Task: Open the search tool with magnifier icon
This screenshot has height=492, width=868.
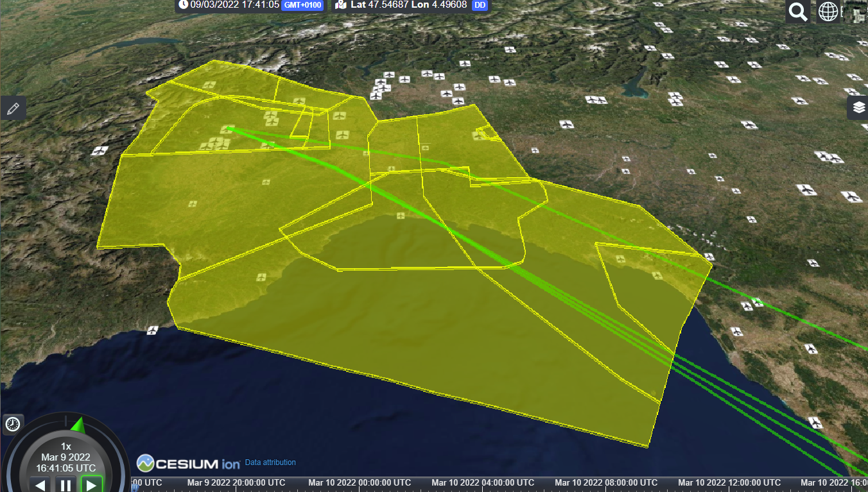Action: coord(797,11)
